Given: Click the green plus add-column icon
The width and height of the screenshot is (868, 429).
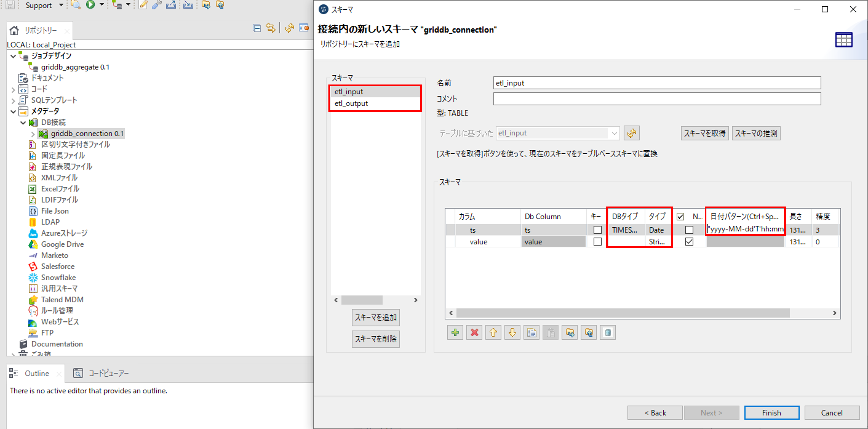Looking at the screenshot, I should (455, 332).
